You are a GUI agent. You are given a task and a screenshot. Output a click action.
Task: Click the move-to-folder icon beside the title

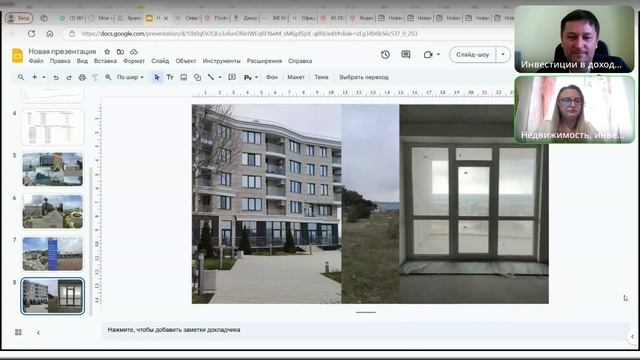tap(120, 52)
